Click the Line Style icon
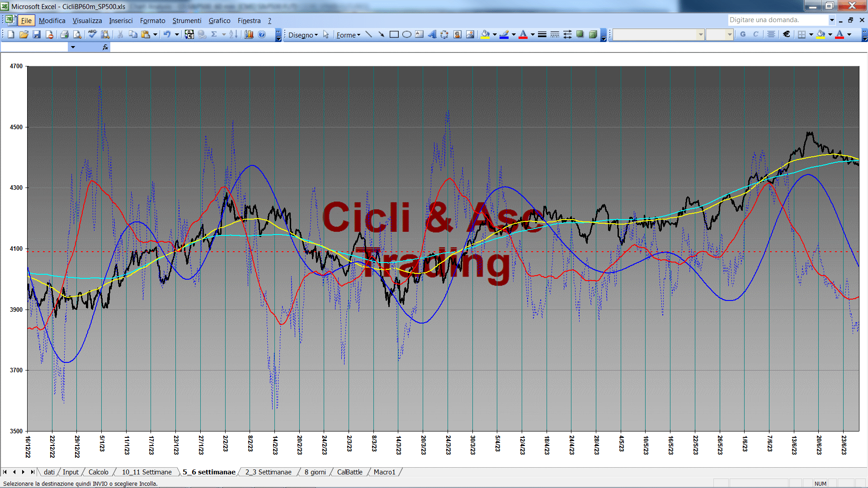 point(542,34)
